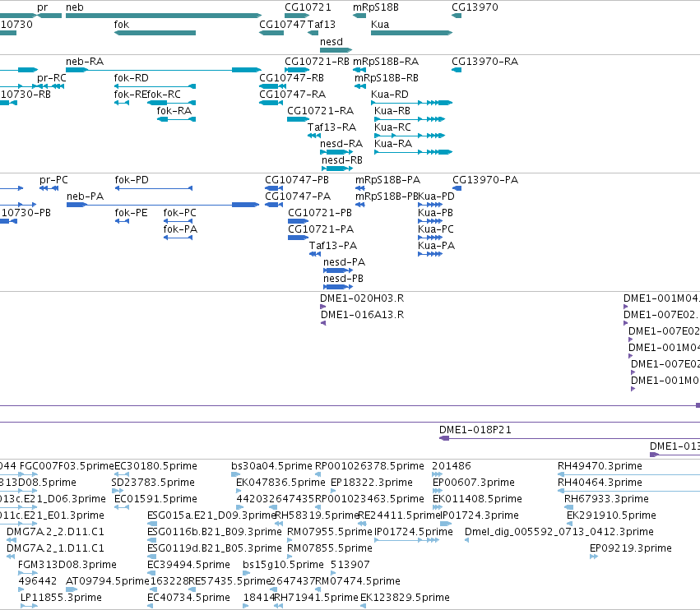
Task: Select the RP001026378.5prime EST label
Action: (369, 466)
